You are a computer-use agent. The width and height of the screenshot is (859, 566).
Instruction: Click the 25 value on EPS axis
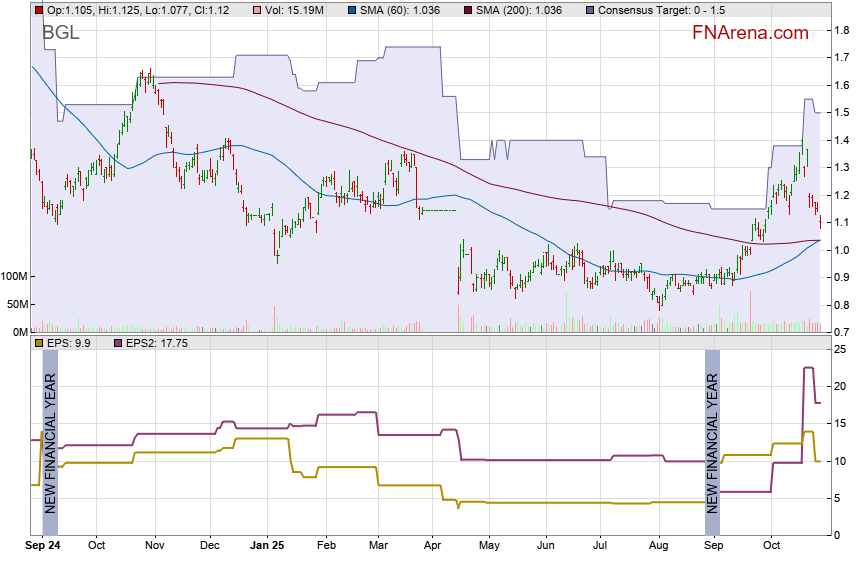point(842,348)
